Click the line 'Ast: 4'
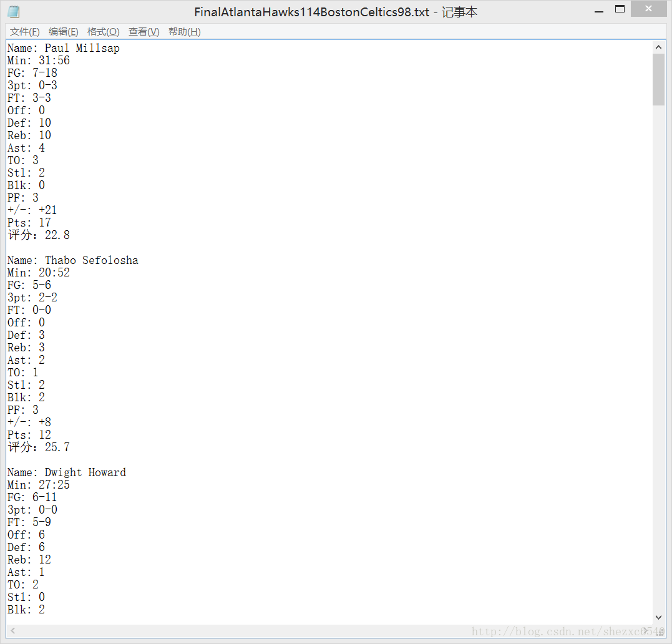The width and height of the screenshot is (672, 644). 26,148
